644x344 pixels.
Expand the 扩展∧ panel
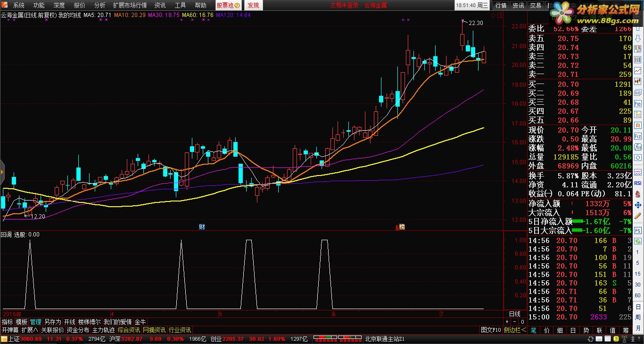click(30, 330)
